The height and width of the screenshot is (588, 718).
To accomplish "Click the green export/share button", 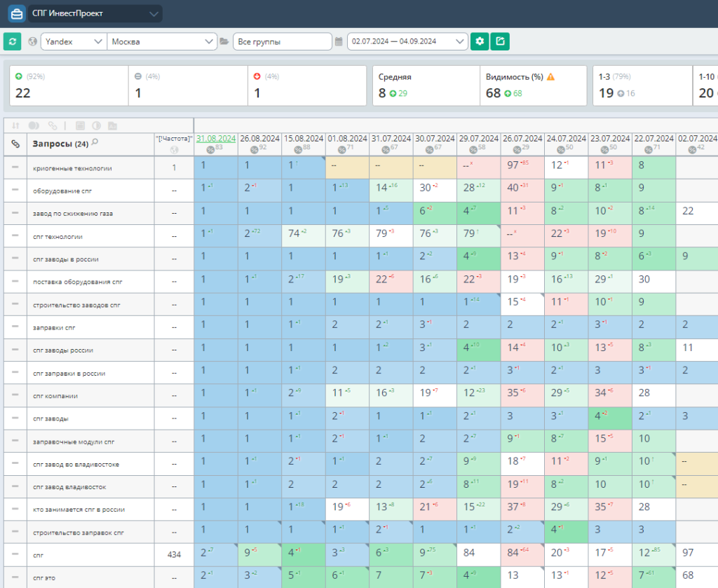I will (x=500, y=41).
